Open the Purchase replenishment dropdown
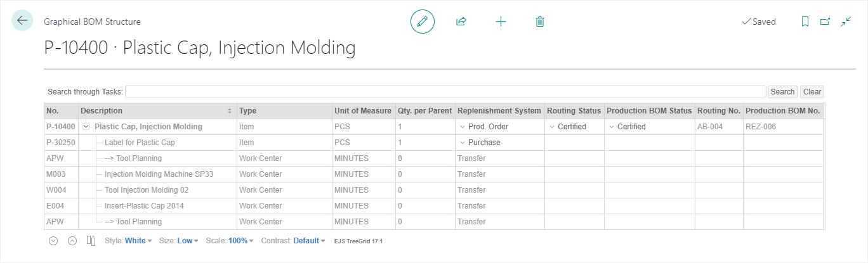Screen dimensions: 868x263 (x=462, y=143)
